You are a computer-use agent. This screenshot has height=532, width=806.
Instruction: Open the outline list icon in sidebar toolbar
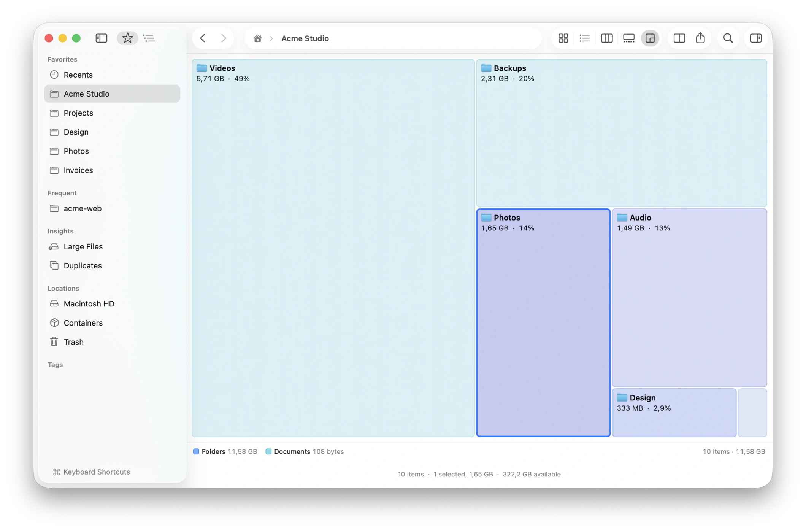click(x=149, y=38)
